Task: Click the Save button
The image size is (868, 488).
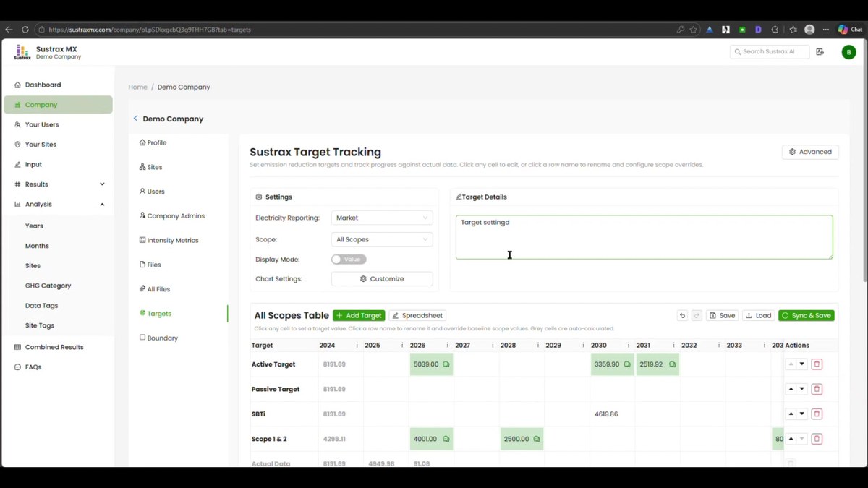Action: pos(723,316)
